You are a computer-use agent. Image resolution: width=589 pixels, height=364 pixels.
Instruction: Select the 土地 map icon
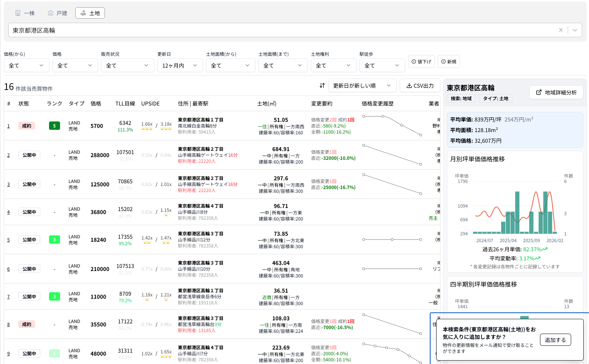pos(83,13)
